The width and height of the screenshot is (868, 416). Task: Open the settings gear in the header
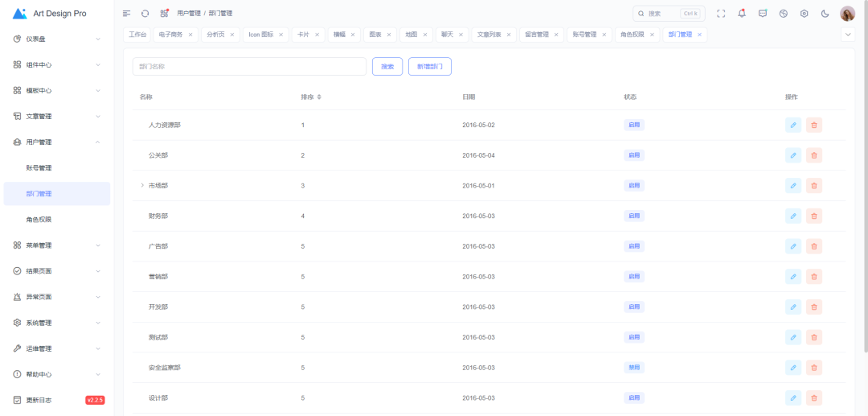[x=804, y=14]
